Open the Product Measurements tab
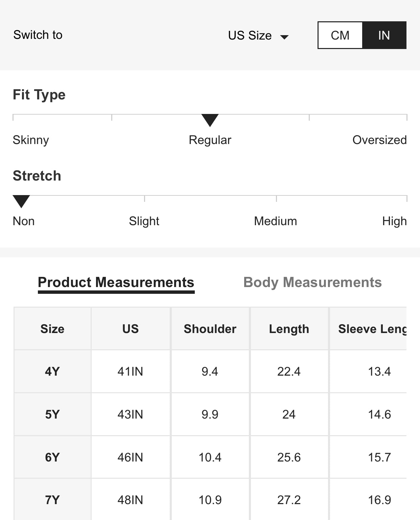Viewport: 420px width, 520px height. [116, 283]
